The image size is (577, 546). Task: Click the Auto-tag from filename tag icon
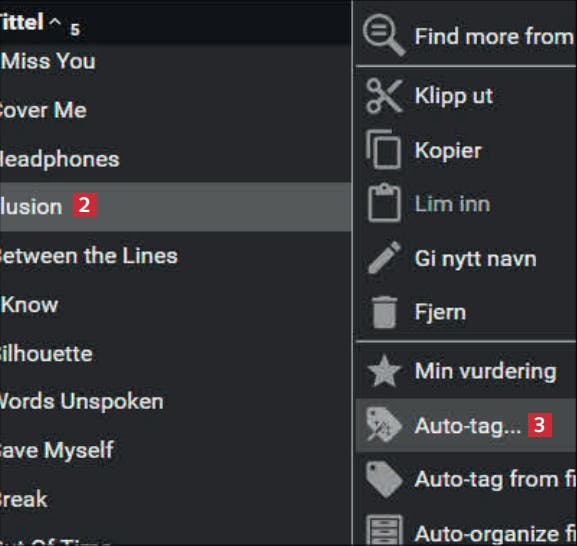tap(384, 479)
